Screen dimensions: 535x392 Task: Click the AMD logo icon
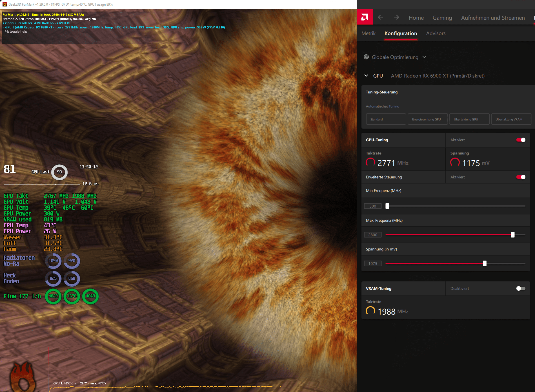click(x=365, y=17)
